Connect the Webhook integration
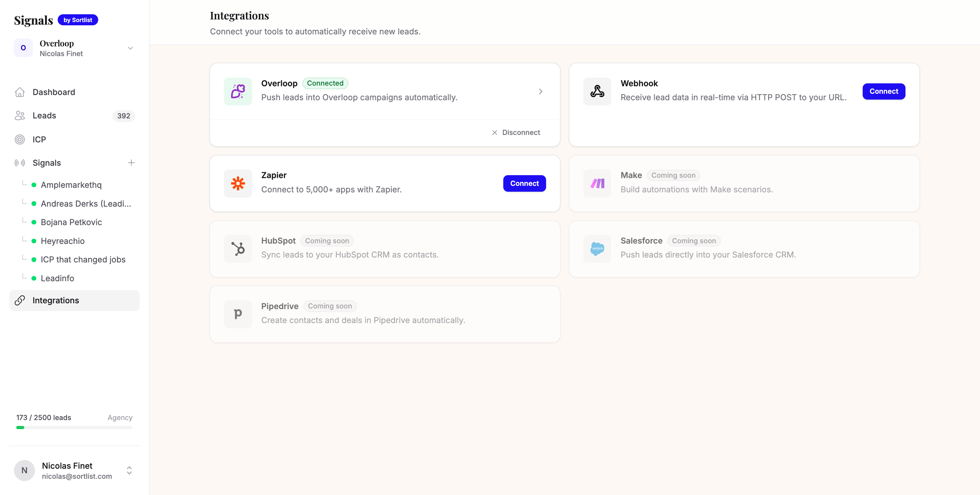Screen dimensions: 980x495 (883, 91)
